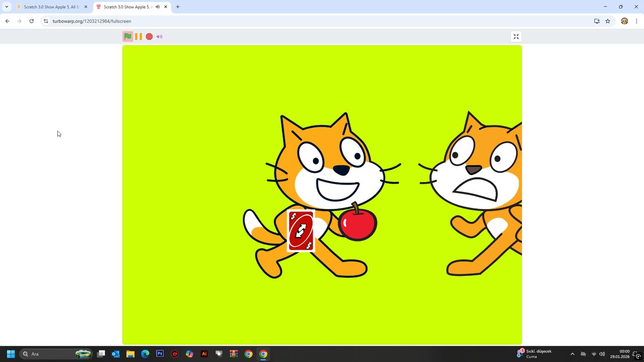644x362 pixels.
Task: Pause the project with the yellow pause button
Action: [138, 36]
